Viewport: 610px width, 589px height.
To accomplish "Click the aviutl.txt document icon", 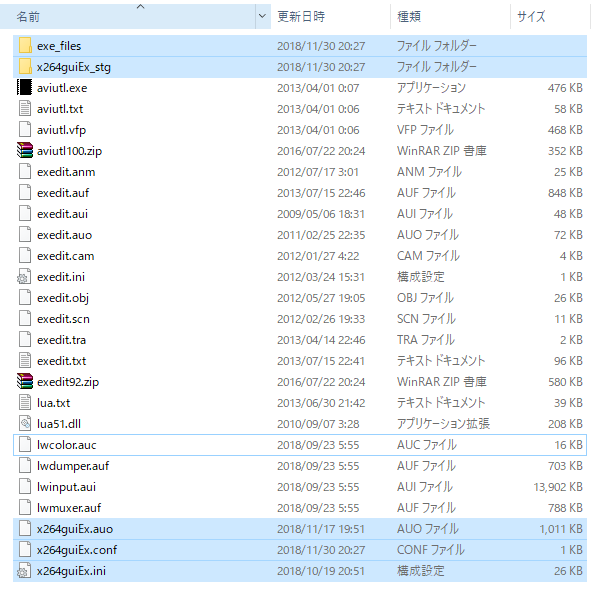I will 25,109.
